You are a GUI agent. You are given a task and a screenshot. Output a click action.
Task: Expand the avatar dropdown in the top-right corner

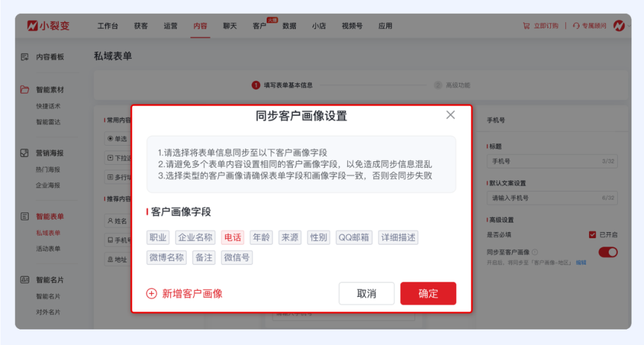[623, 26]
